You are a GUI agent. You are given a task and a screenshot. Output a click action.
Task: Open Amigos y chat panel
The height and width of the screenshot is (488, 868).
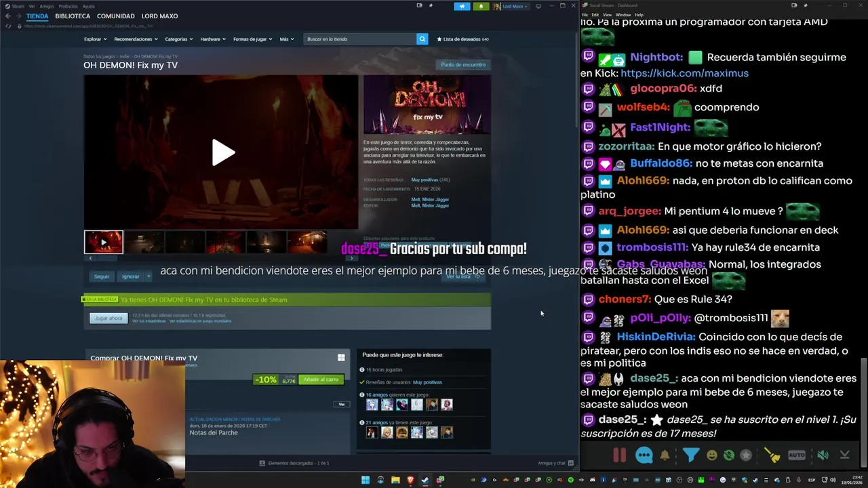pos(555,463)
